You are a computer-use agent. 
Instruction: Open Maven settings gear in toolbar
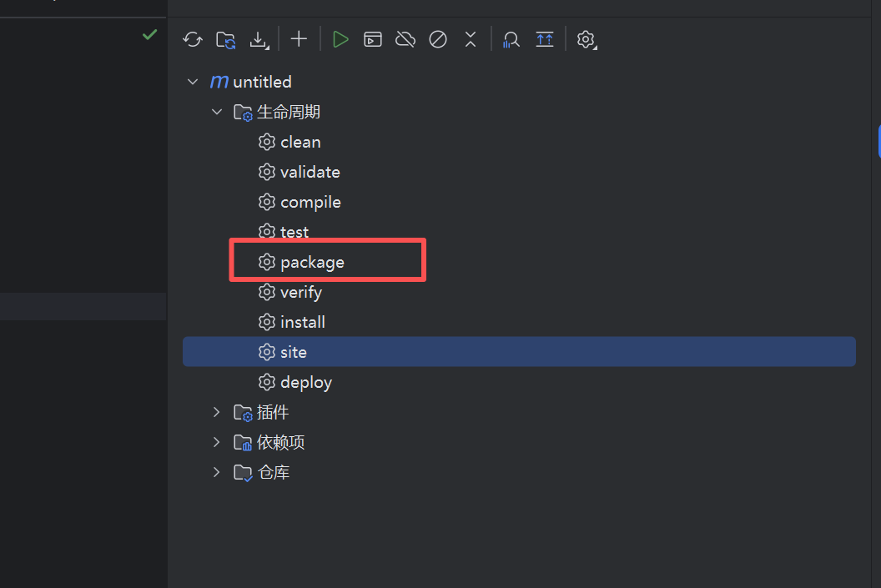(x=586, y=39)
